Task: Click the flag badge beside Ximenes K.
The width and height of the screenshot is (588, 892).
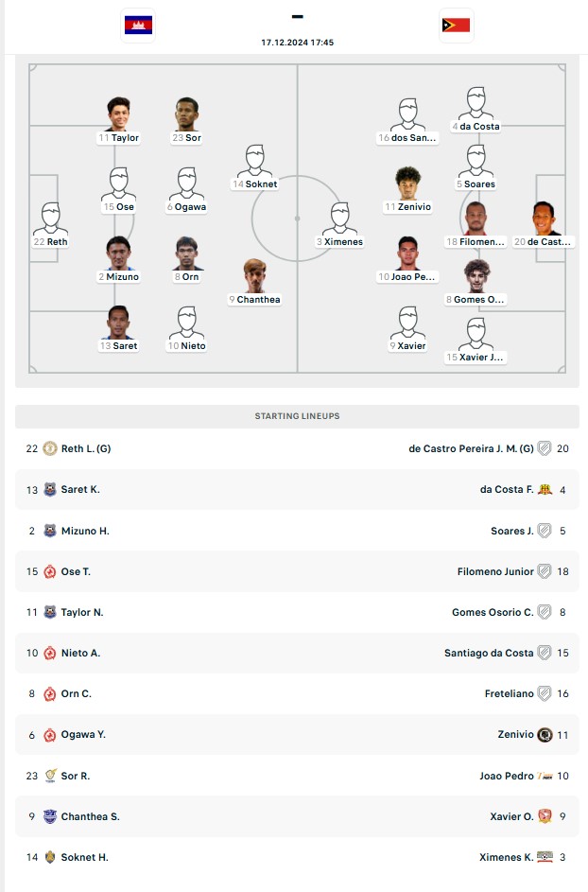Action: coord(545,857)
